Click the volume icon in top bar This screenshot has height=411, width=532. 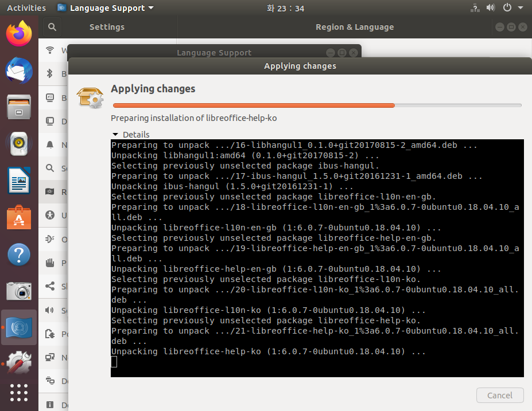[x=491, y=7]
